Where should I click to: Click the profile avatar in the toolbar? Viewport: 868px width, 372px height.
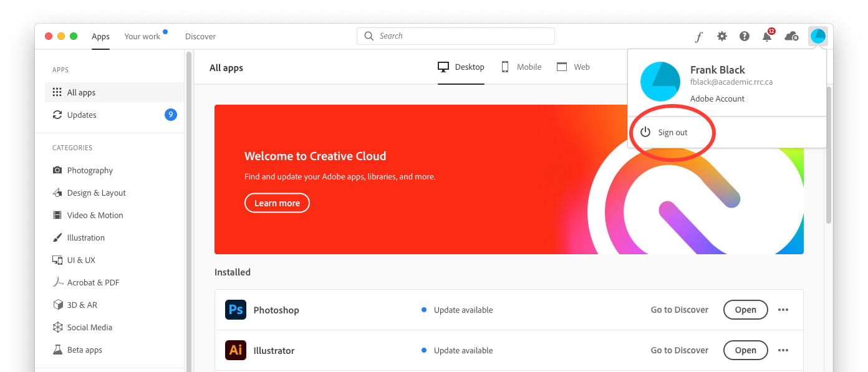[817, 36]
